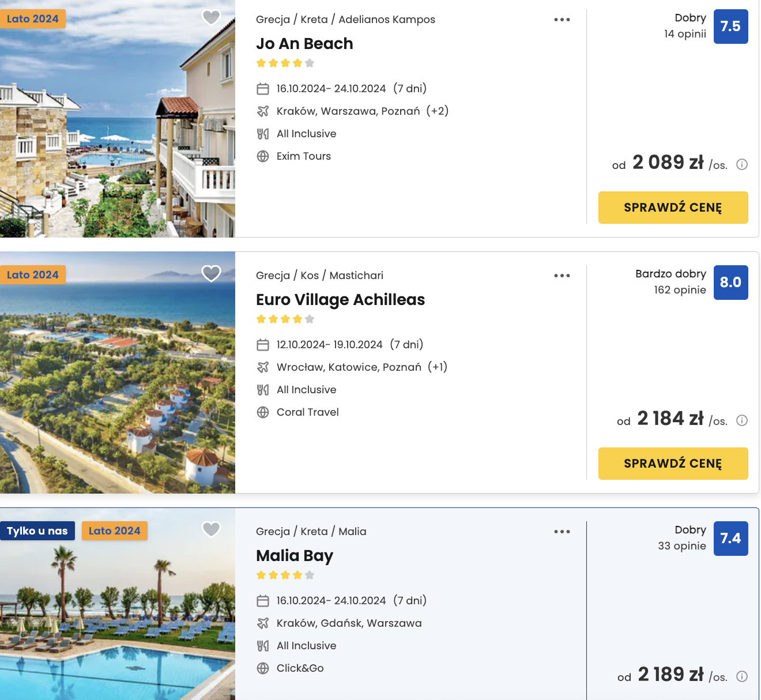Click airplane icon beside Wrocław, Katowice, Poznań

tap(263, 367)
